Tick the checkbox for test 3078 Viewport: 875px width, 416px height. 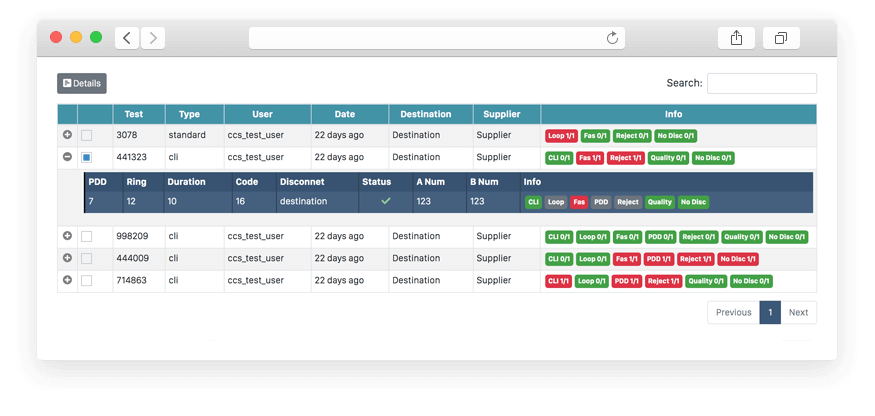pos(86,135)
